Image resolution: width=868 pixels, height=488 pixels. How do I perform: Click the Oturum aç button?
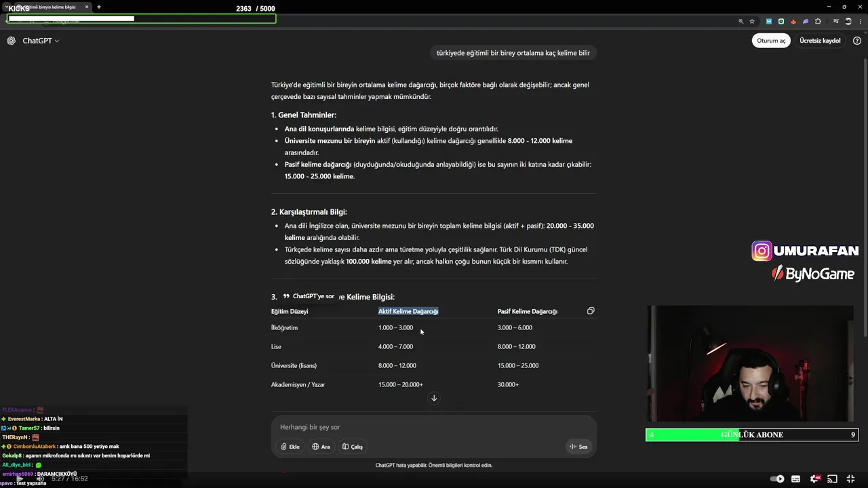coord(771,41)
